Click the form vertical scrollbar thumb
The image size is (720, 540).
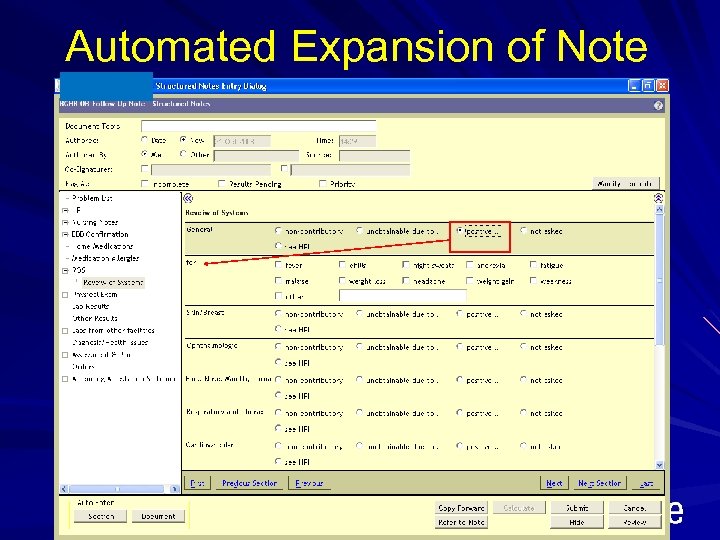click(x=659, y=279)
